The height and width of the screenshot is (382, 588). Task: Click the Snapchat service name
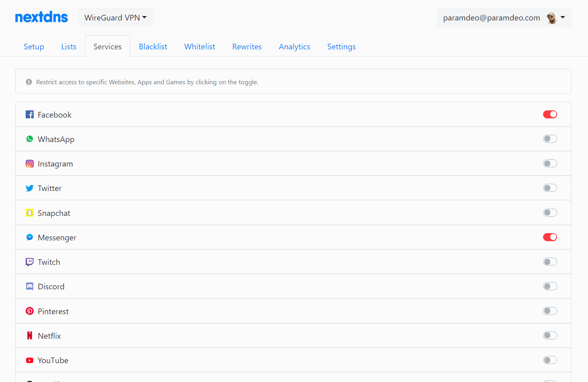point(54,213)
